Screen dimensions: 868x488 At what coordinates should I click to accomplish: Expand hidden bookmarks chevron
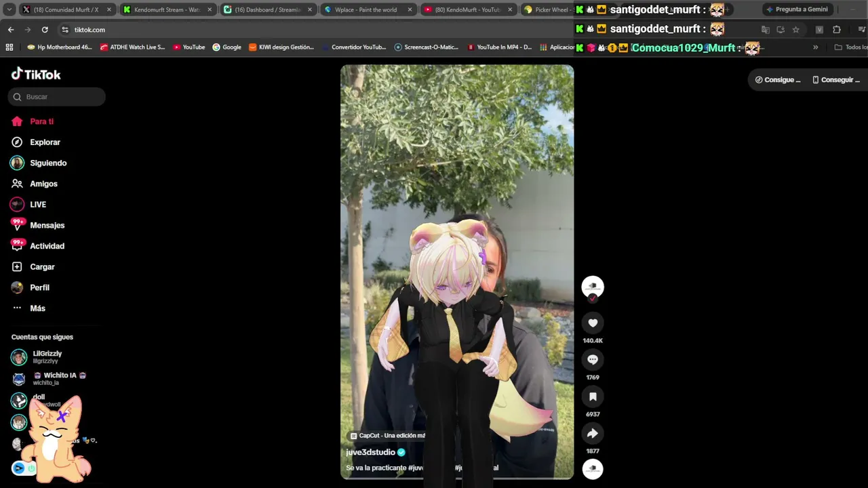(815, 47)
